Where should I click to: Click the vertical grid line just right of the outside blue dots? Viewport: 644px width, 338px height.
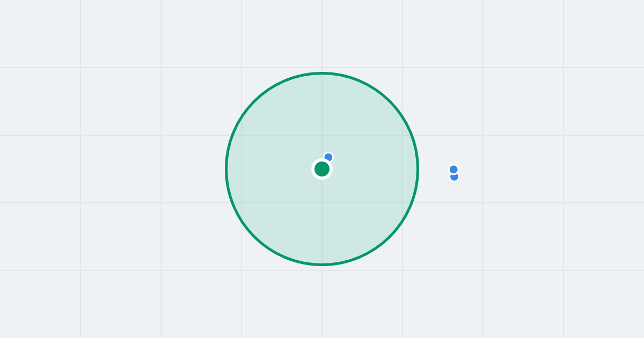pyautogui.click(x=483, y=169)
